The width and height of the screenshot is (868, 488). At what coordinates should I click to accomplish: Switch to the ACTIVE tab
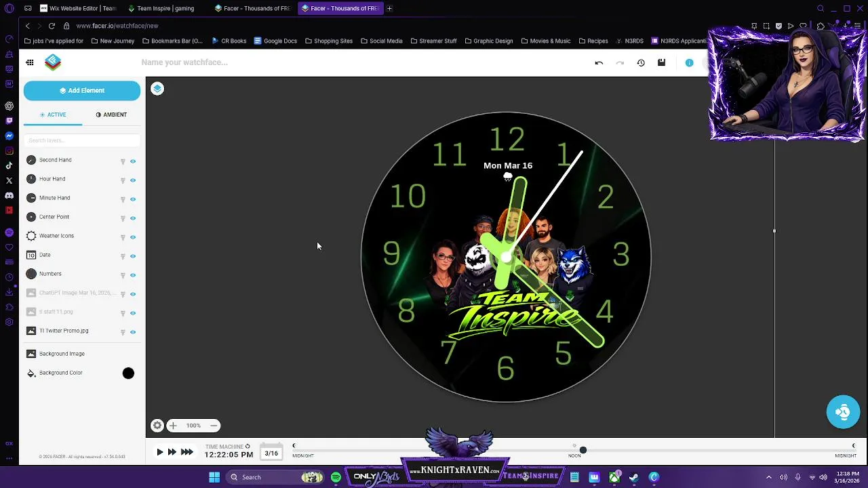pos(53,115)
